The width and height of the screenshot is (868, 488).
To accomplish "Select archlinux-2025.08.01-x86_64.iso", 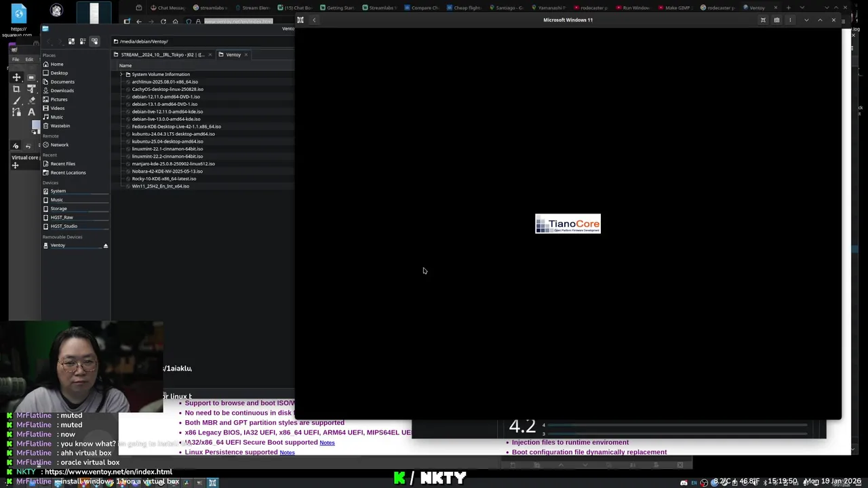I will [165, 82].
